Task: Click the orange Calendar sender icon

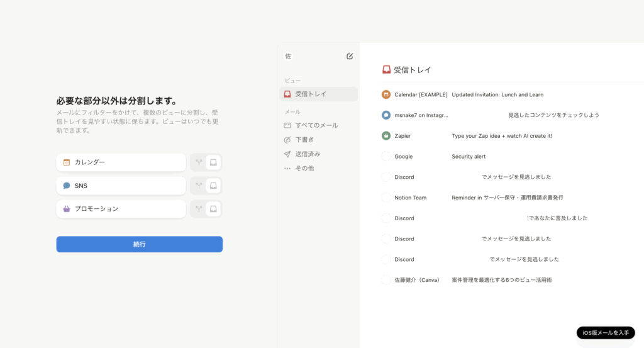Action: tap(386, 94)
